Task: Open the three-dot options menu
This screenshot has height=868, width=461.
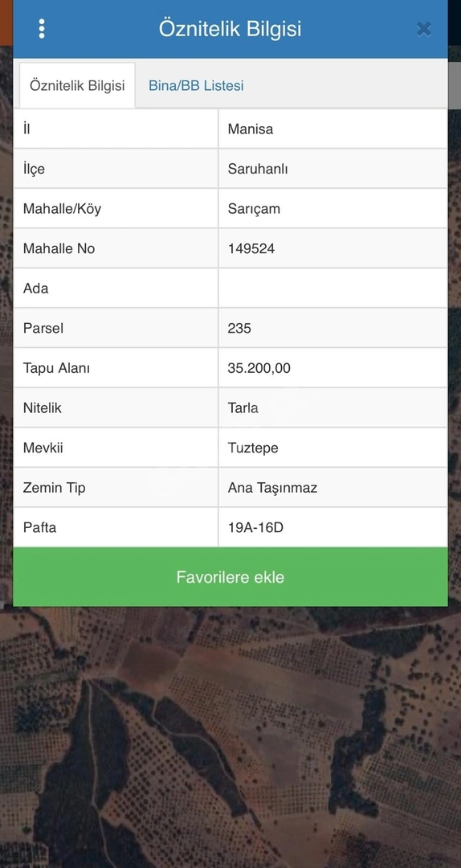Action: [42, 29]
